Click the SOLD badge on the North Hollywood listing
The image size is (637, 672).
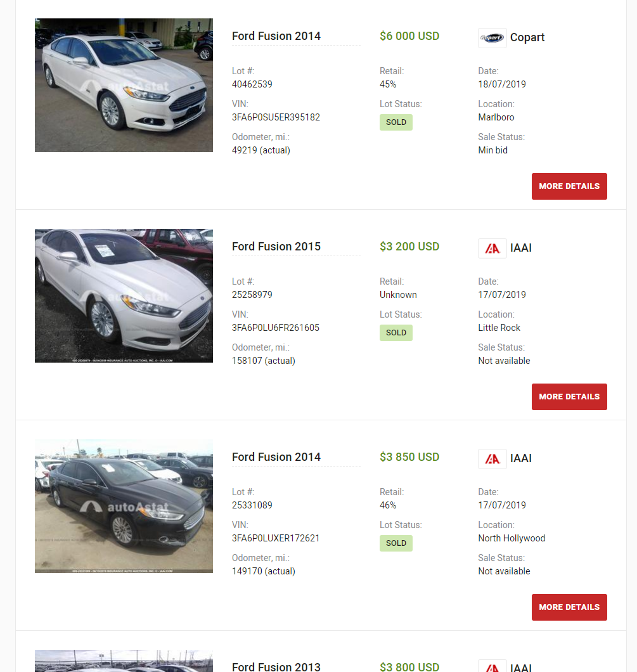396,543
